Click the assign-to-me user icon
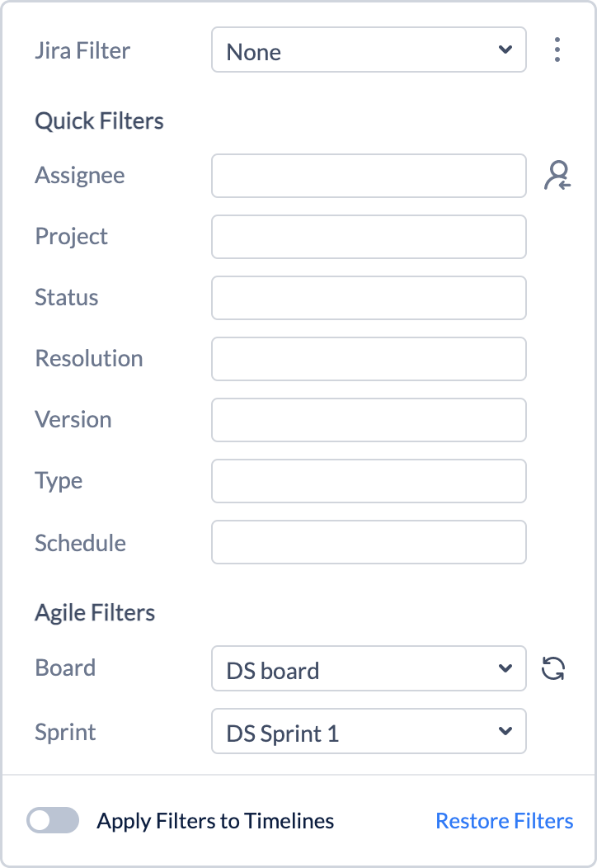The height and width of the screenshot is (868, 597). 557,176
